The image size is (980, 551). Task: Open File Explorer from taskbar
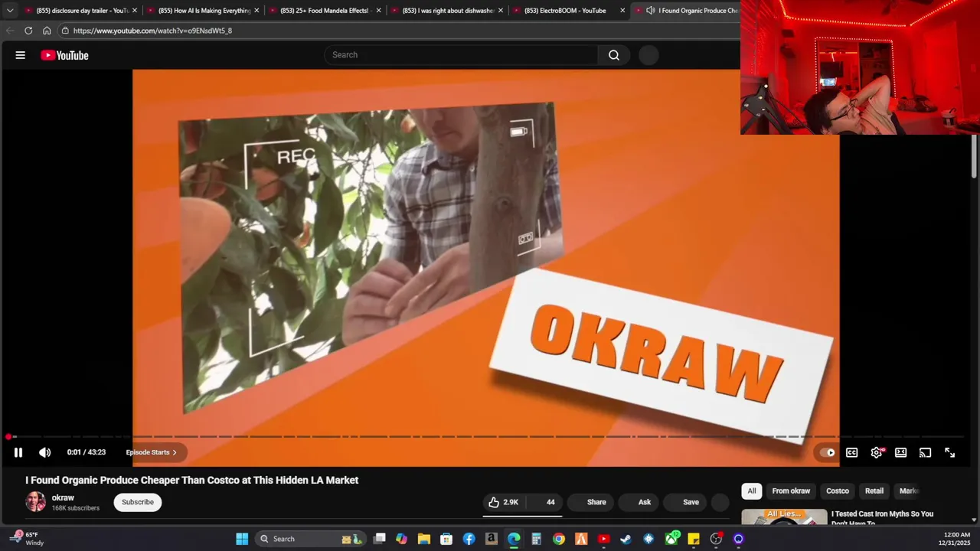tap(423, 539)
